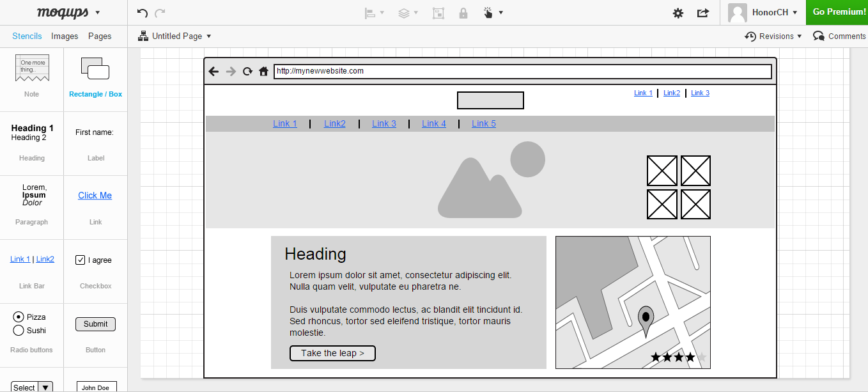Click the gray logo placeholder rectangle
Viewport: 868px width, 392px height.
pyautogui.click(x=490, y=100)
